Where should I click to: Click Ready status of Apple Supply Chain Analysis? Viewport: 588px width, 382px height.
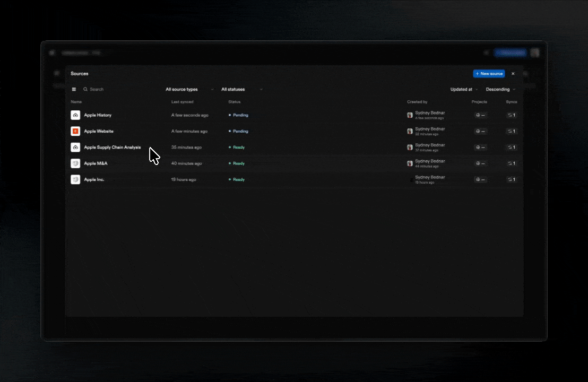tap(237, 147)
